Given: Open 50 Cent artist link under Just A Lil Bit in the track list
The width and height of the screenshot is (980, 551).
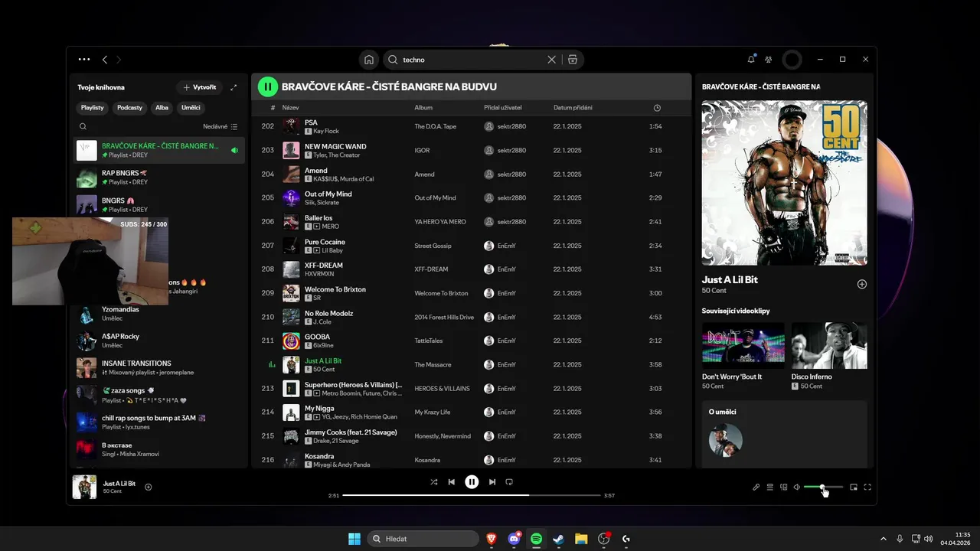Looking at the screenshot, I should click(x=324, y=370).
